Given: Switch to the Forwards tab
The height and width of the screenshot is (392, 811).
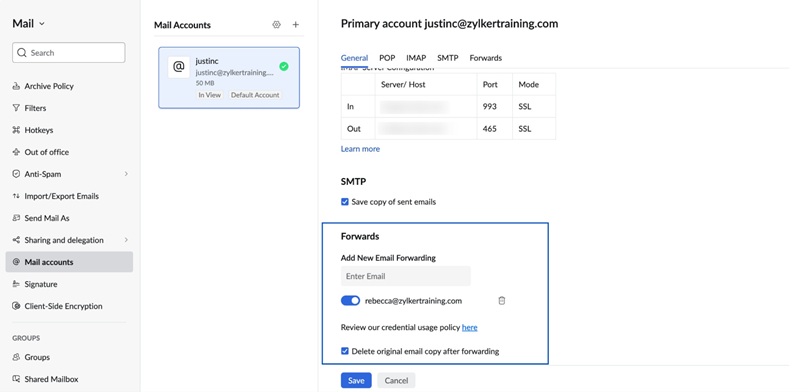Looking at the screenshot, I should point(486,58).
